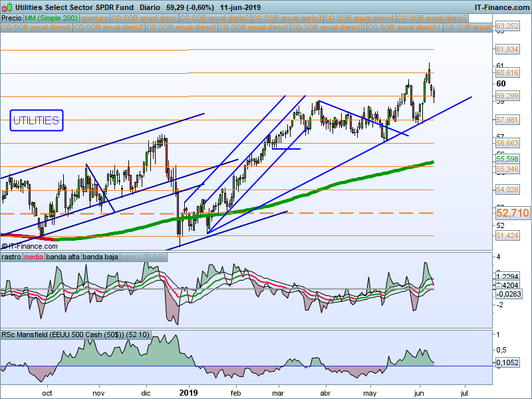Click the 63,252 price level tag
Screen dimensions: 532x399
507,26
